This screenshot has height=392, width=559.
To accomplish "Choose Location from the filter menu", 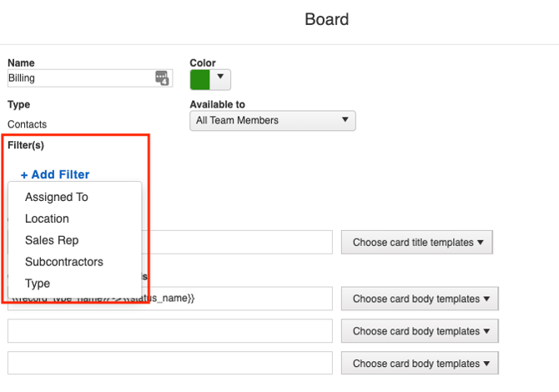I will click(x=47, y=219).
